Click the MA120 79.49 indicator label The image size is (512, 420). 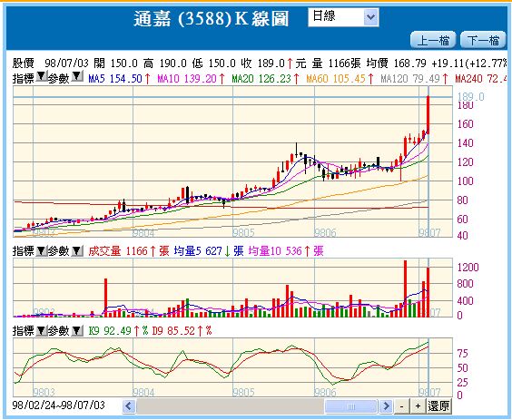pos(414,79)
